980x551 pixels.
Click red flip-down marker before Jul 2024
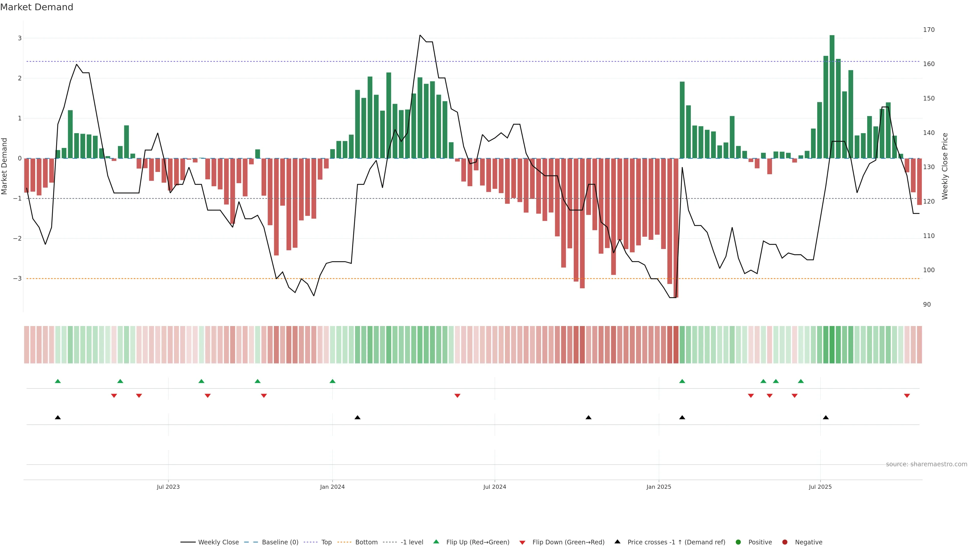[457, 396]
